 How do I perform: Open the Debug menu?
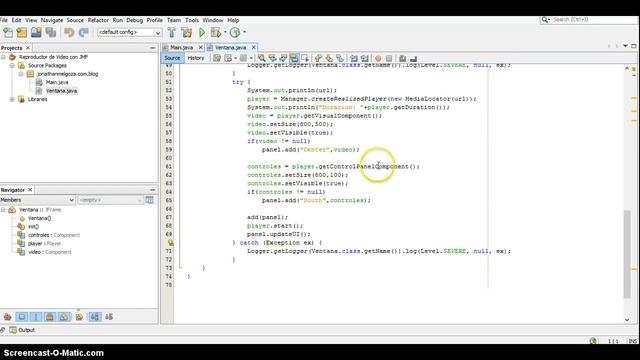[x=134, y=20]
